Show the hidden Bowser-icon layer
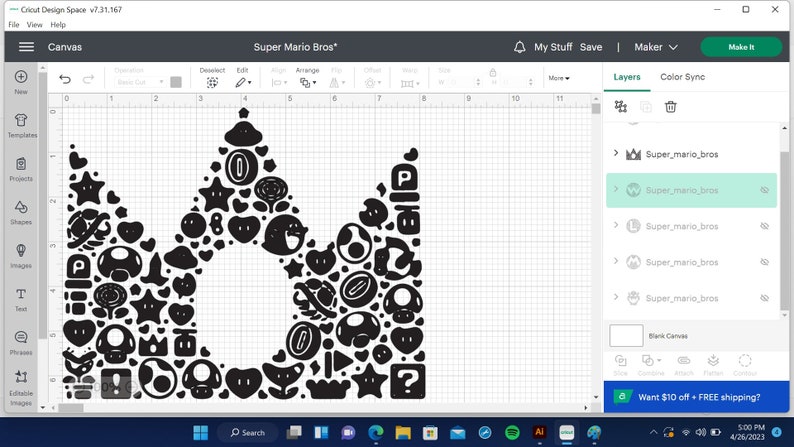 click(765, 298)
